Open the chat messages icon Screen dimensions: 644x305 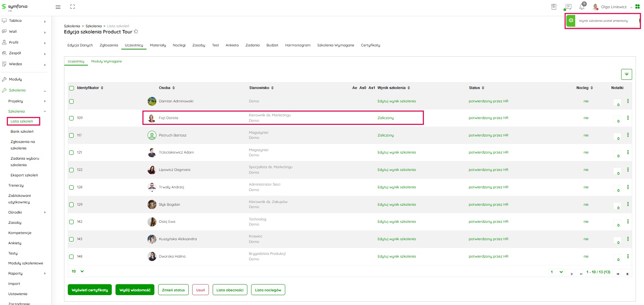568,7
